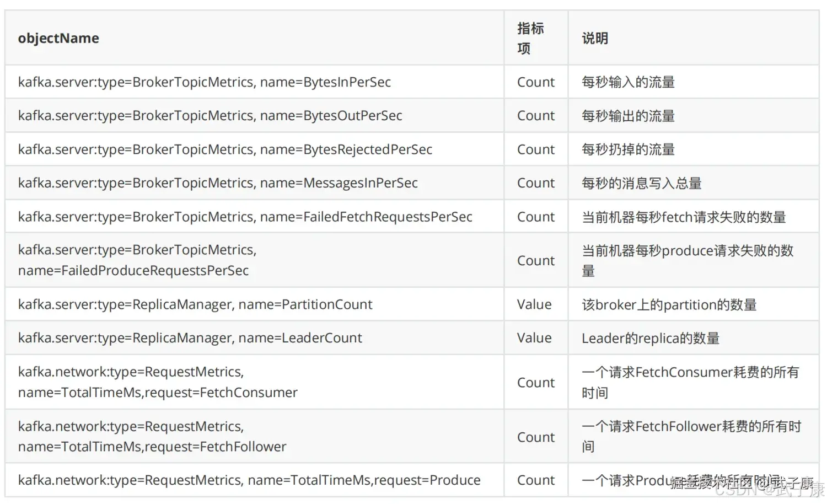The width and height of the screenshot is (827, 504).
Task: Click Count in the request=Produce row
Action: point(536,480)
